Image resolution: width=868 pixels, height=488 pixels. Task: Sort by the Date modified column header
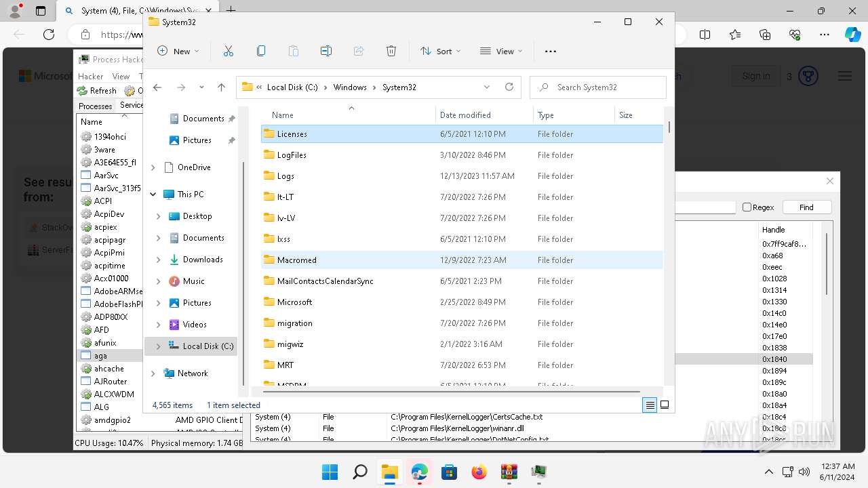pyautogui.click(x=484, y=115)
